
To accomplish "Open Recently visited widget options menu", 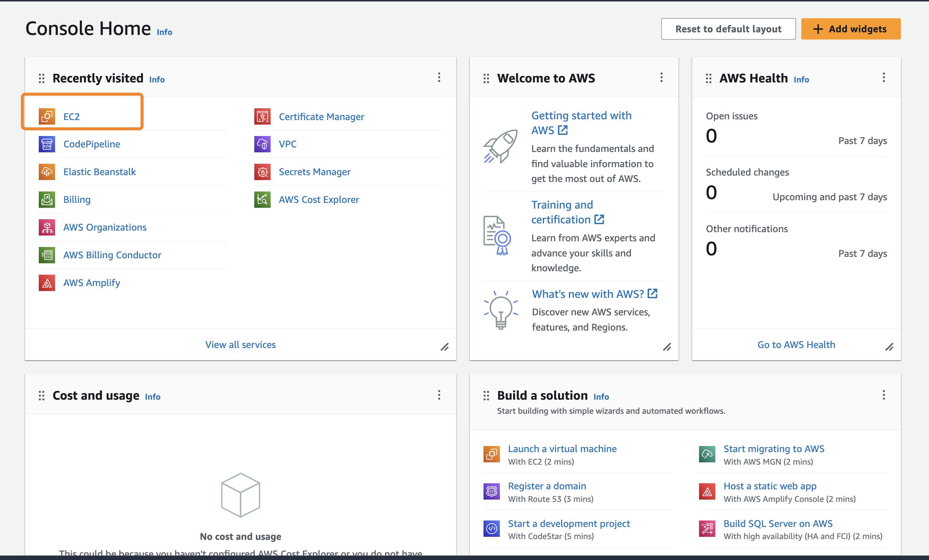I will [439, 78].
